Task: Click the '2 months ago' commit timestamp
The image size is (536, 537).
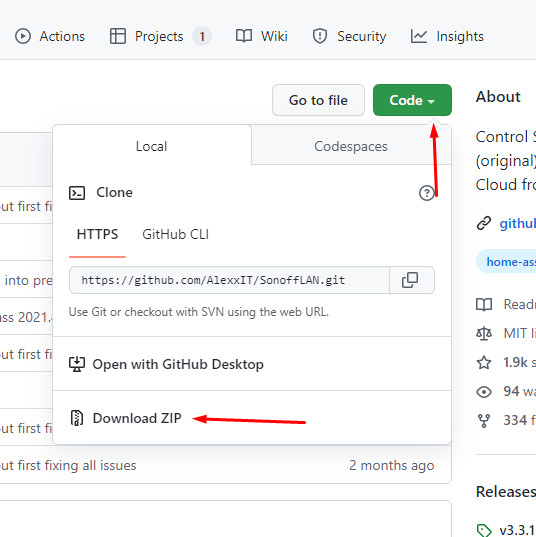Action: (392, 465)
